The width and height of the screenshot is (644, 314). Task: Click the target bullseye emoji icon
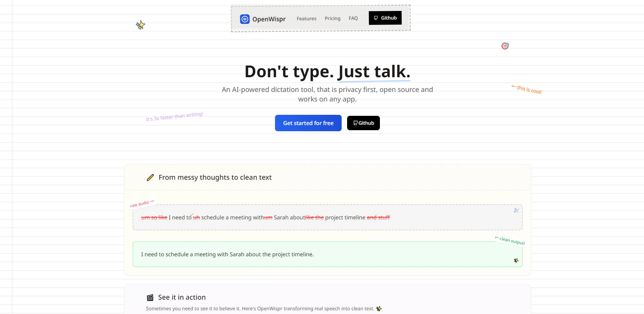pyautogui.click(x=505, y=46)
